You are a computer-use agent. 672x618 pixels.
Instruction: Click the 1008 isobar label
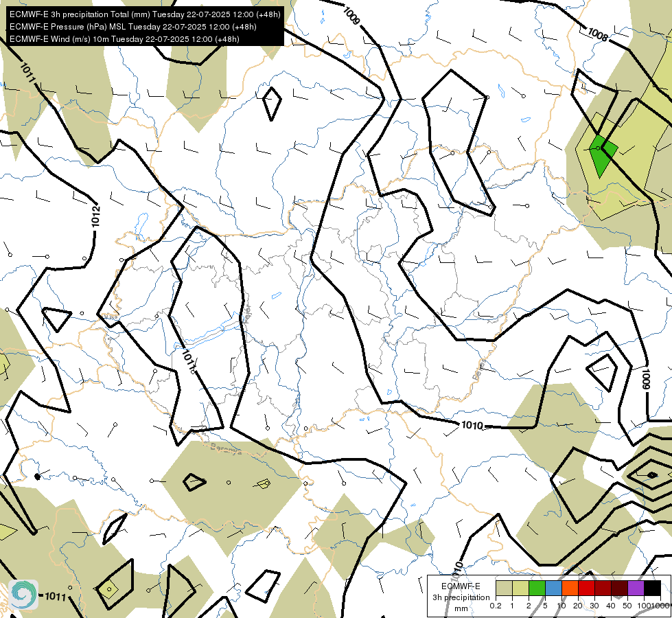coord(597,34)
